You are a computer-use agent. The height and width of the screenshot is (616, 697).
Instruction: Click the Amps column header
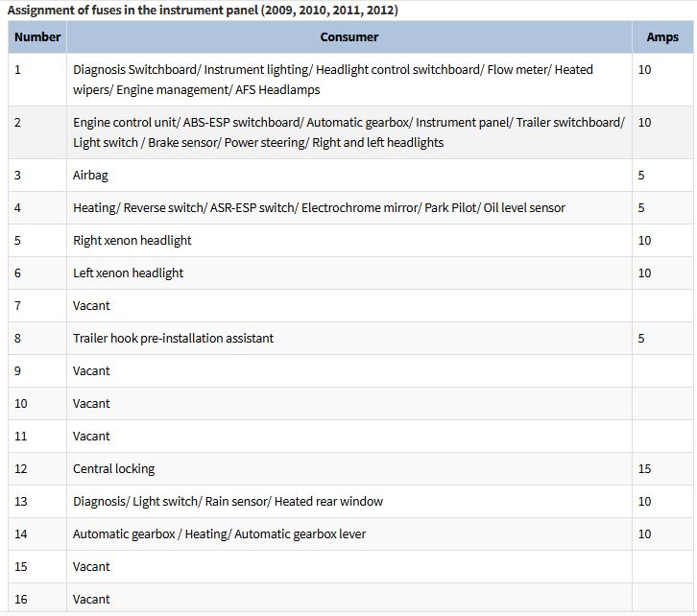pyautogui.click(x=662, y=36)
